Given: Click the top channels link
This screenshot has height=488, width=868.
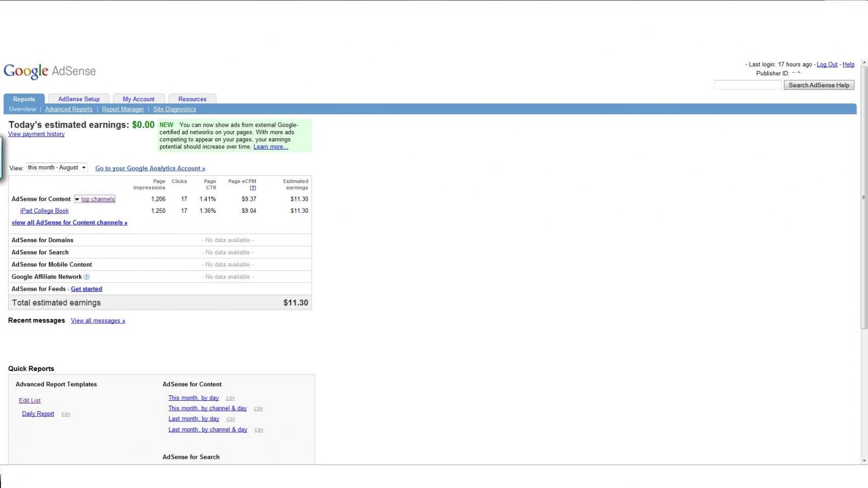Looking at the screenshot, I should click(x=98, y=199).
